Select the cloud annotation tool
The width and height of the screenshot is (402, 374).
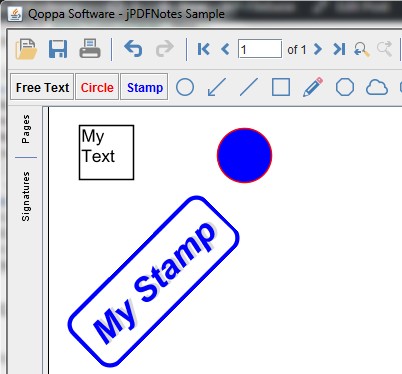tap(377, 88)
